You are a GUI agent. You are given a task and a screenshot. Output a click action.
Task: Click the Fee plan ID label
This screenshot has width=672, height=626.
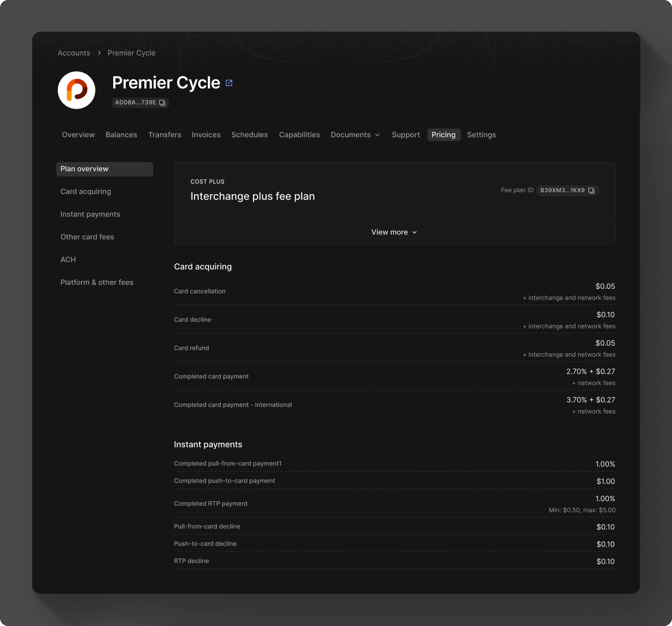(517, 190)
